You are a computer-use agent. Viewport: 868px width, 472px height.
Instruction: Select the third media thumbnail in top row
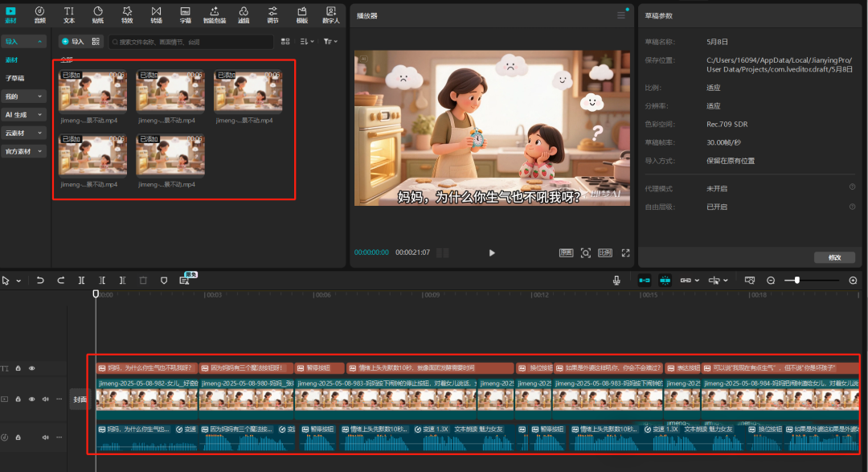tap(248, 92)
